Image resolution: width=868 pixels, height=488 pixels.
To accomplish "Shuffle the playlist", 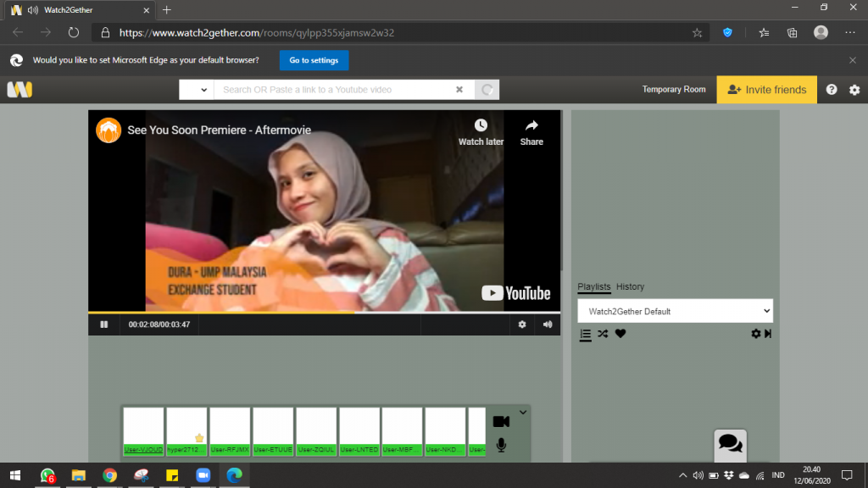I will pyautogui.click(x=603, y=334).
